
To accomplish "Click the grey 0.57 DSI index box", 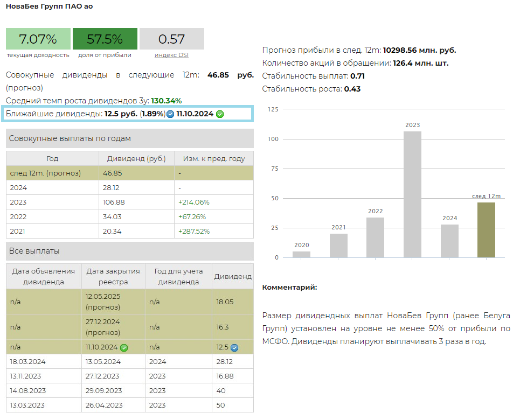I will (x=171, y=39).
